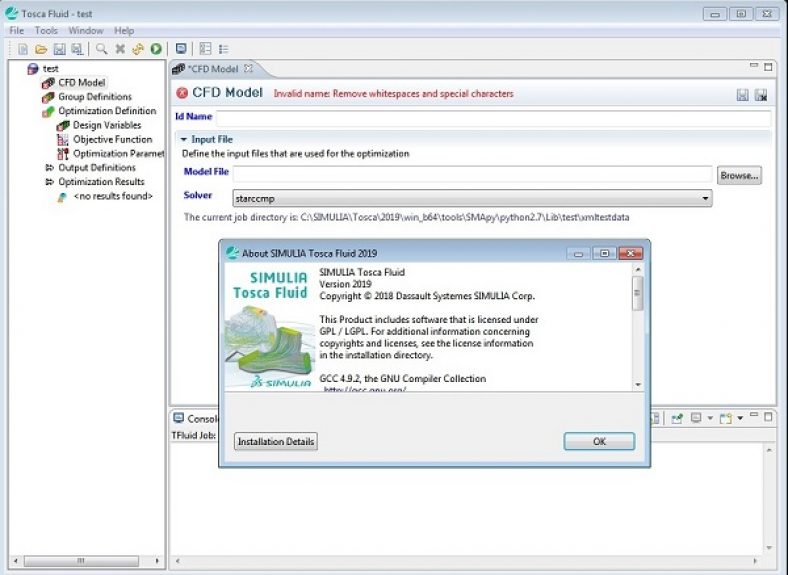Select the Console tab
Screen dimensions: 788x575
[x=201, y=419]
